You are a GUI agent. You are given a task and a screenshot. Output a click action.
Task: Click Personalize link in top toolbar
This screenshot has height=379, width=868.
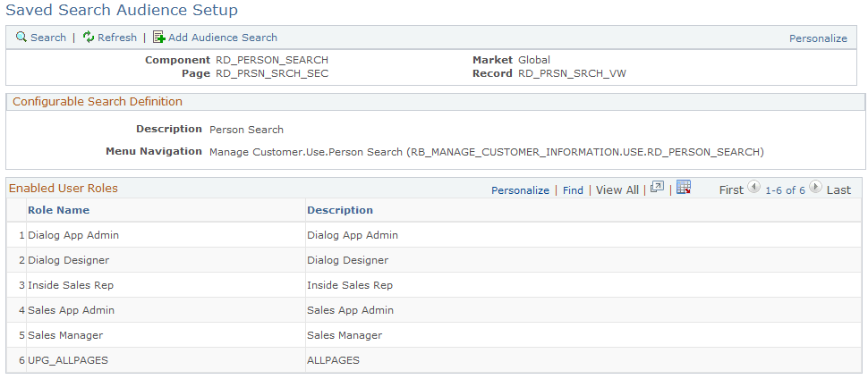[x=818, y=38]
